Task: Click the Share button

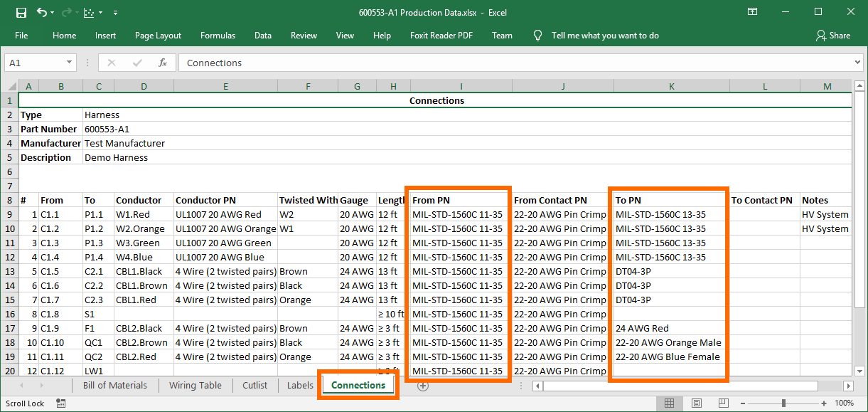Action: point(833,36)
